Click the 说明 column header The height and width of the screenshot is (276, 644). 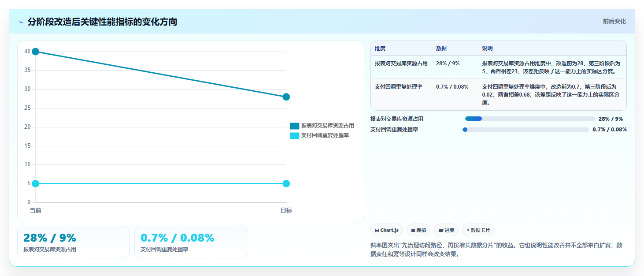coord(488,48)
